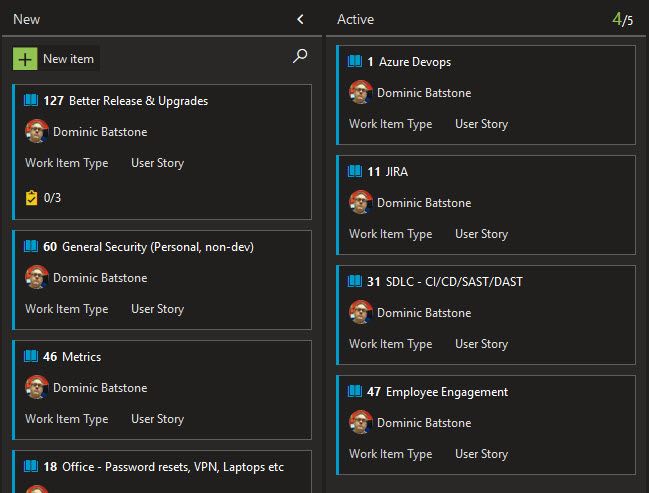Collapse the New column with the chevron

click(300, 19)
